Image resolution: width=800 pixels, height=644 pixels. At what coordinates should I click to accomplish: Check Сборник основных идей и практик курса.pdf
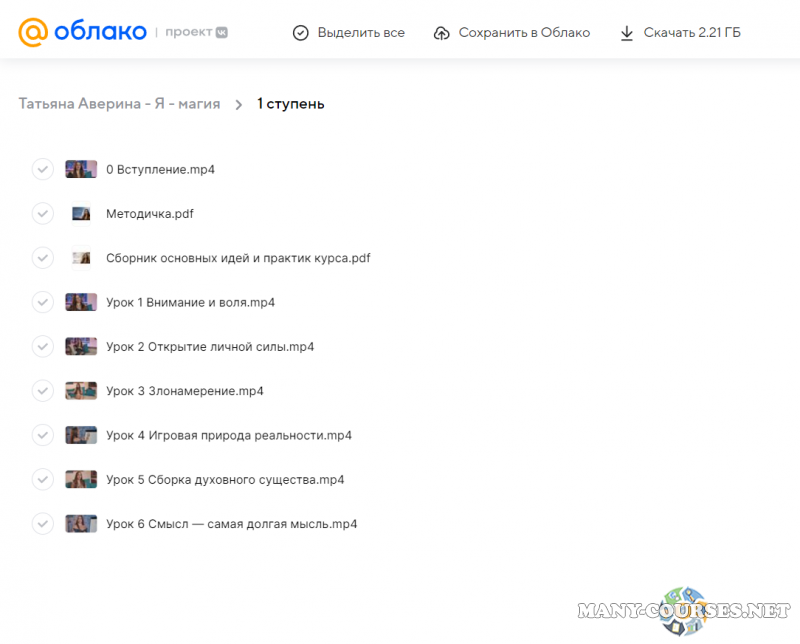pyautogui.click(x=43, y=258)
